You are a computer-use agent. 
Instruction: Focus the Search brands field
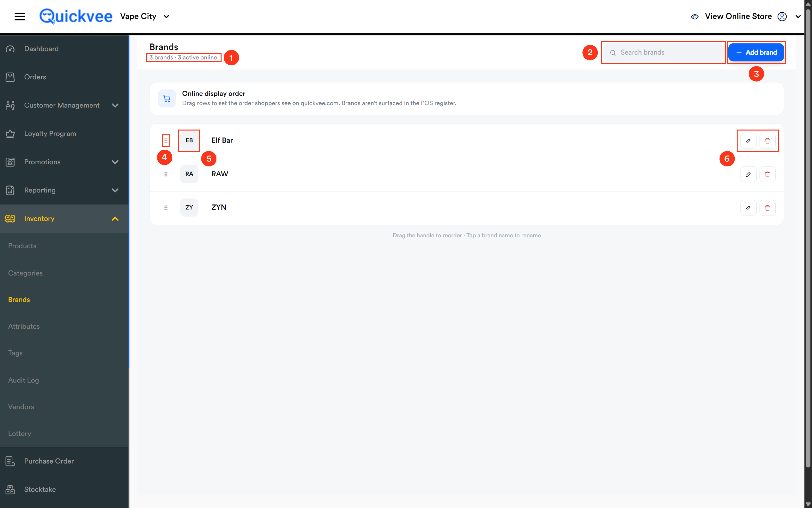pyautogui.click(x=664, y=52)
